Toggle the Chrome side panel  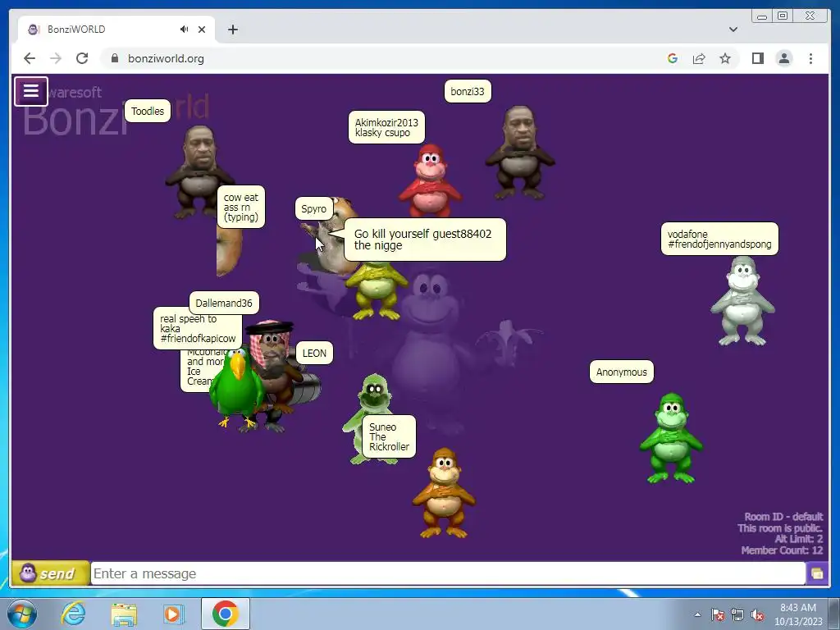(757, 58)
